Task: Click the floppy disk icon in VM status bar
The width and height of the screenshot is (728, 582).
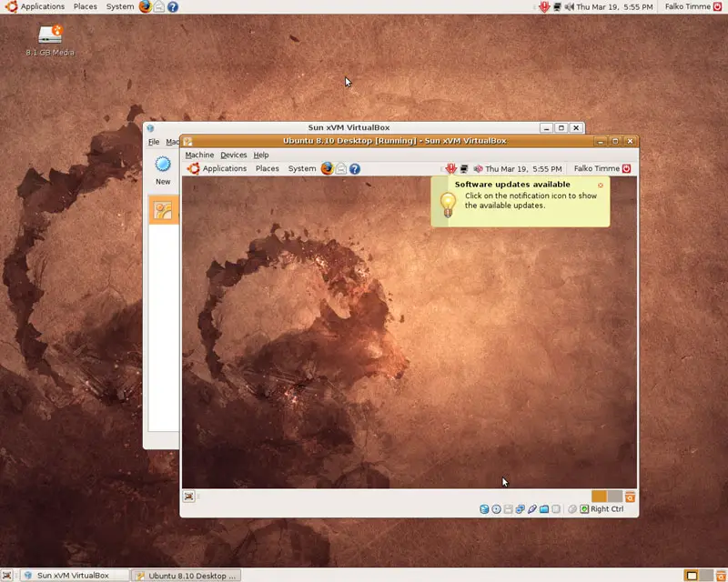Action: click(509, 509)
